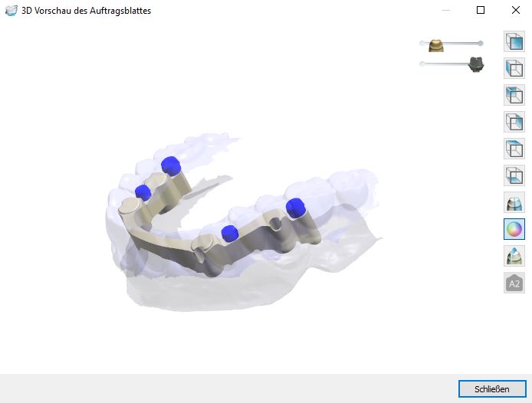This screenshot has height=403, width=532.
Task: Click the cut-away tooth layer icon
Action: pos(514,256)
